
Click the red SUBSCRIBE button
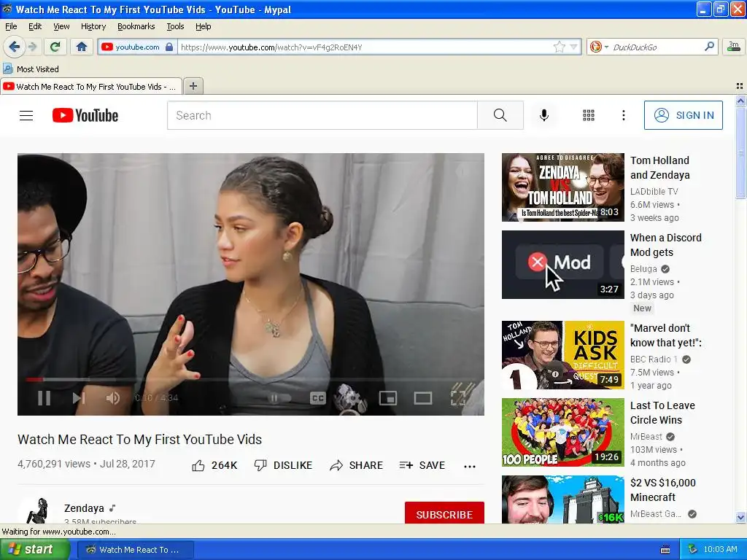click(444, 513)
